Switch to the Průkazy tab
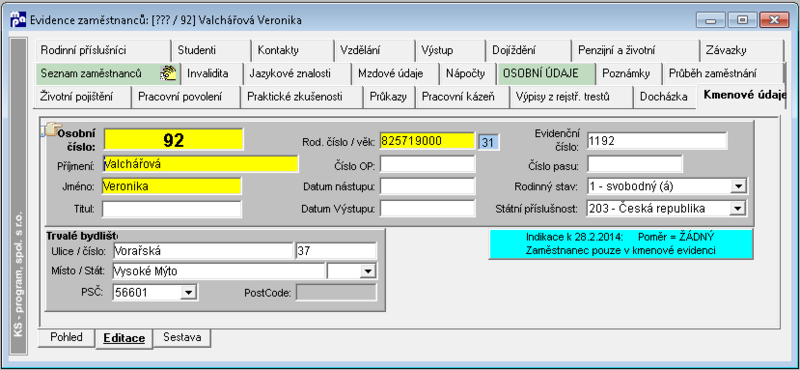Image resolution: width=800 pixels, height=370 pixels. 389,97
